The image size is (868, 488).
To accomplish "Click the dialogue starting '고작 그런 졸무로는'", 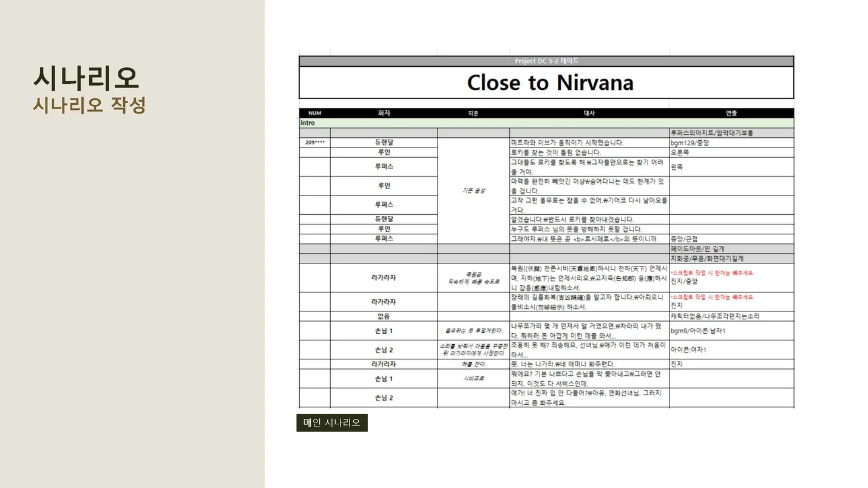I will (x=589, y=205).
